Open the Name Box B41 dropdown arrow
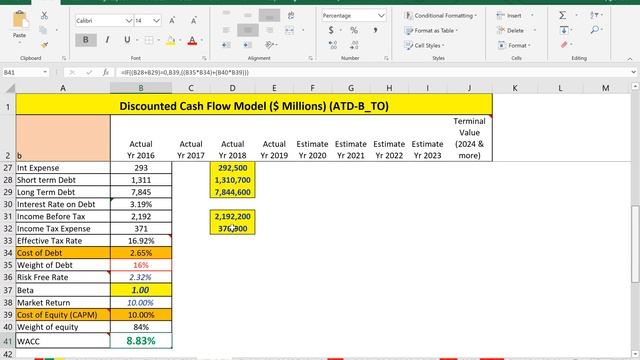The height and width of the screenshot is (360, 640). point(44,72)
